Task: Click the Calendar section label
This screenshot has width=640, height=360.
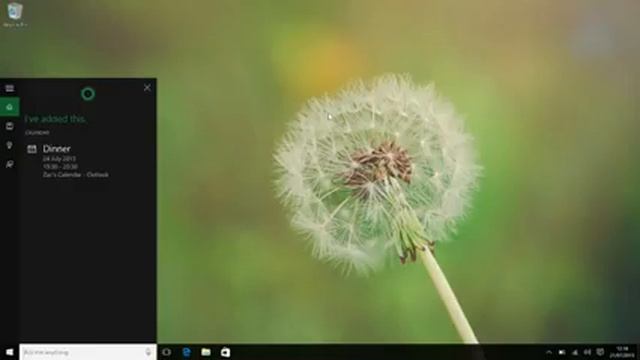Action: point(37,133)
